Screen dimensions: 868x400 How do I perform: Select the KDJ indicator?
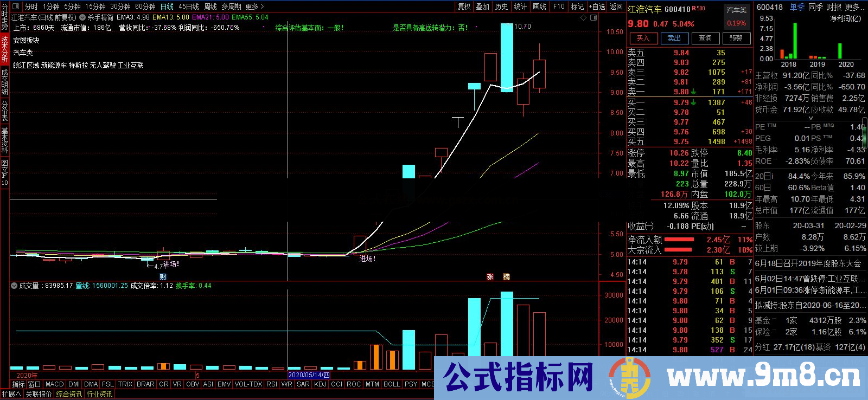coord(321,384)
